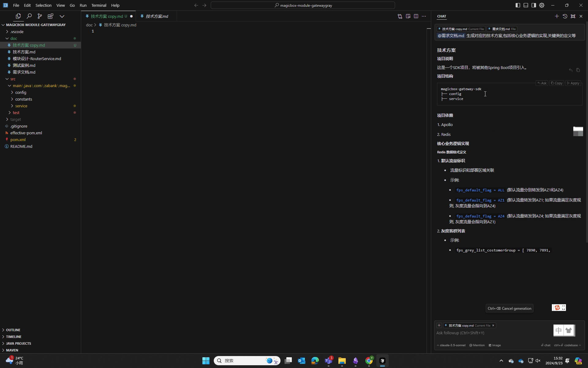Image resolution: width=588 pixels, height=368 pixels.
Task: Split the editor to the right
Action: pyautogui.click(x=416, y=16)
